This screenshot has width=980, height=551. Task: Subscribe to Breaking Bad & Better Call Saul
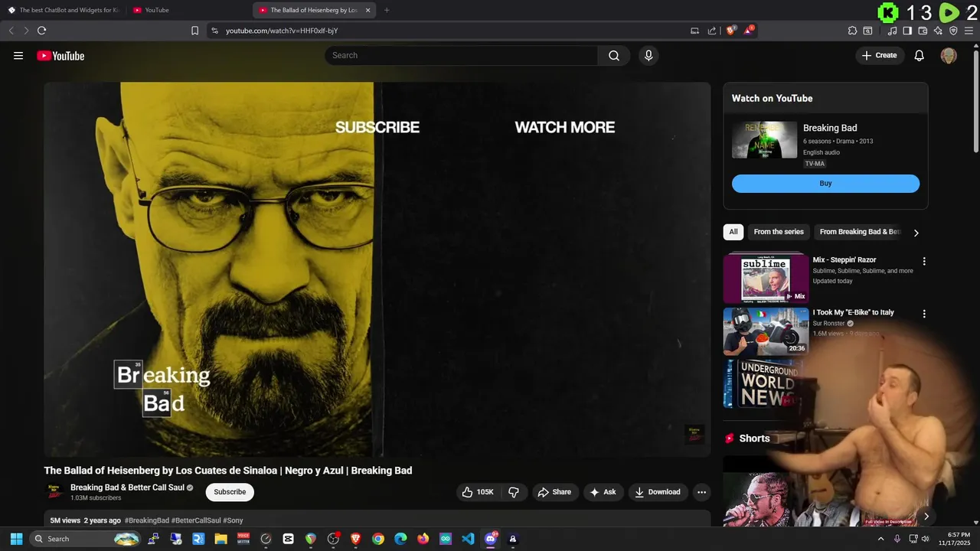tap(230, 492)
